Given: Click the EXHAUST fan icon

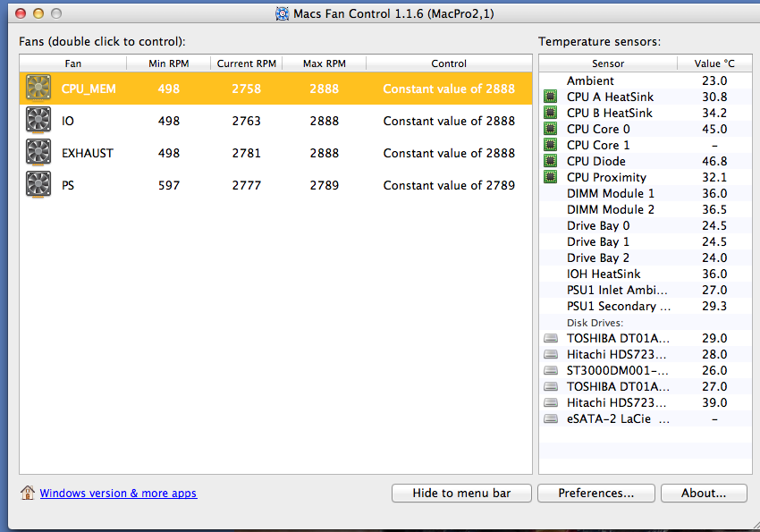Looking at the screenshot, I should (x=38, y=152).
